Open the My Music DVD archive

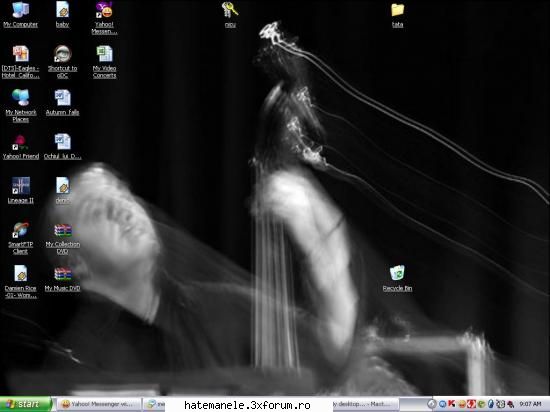click(x=62, y=279)
